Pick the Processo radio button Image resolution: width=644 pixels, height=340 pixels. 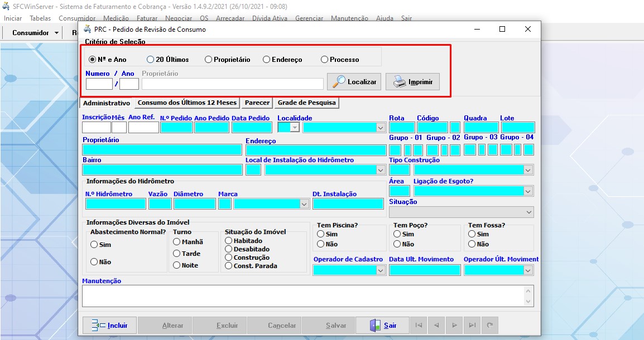coord(324,60)
